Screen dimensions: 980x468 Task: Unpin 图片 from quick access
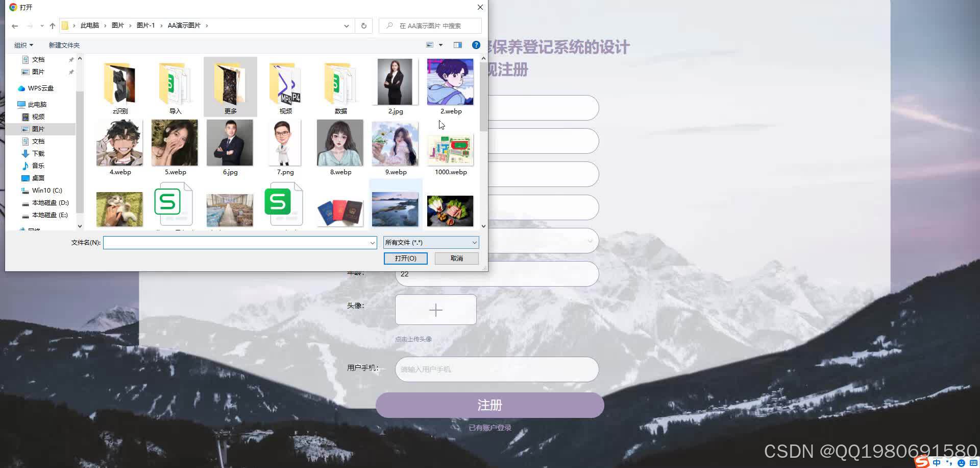71,72
